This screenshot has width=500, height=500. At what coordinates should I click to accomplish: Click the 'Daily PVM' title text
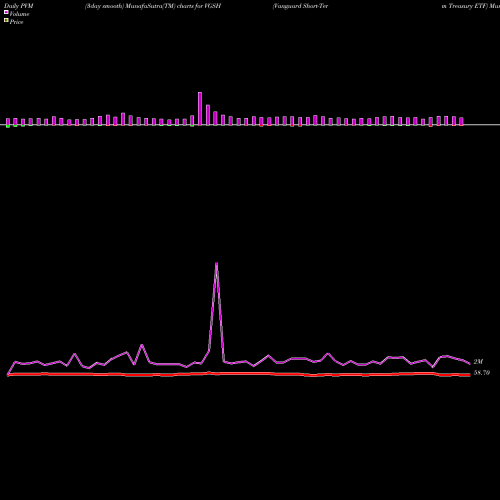19,6
